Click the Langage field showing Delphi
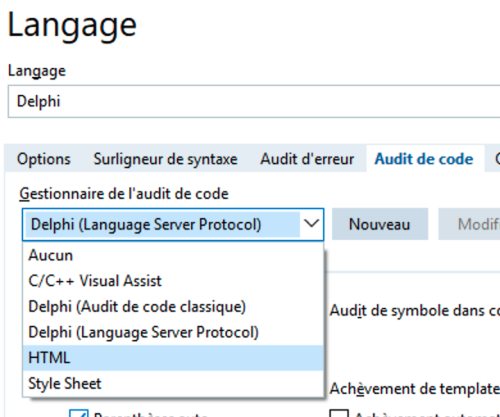 [x=254, y=101]
